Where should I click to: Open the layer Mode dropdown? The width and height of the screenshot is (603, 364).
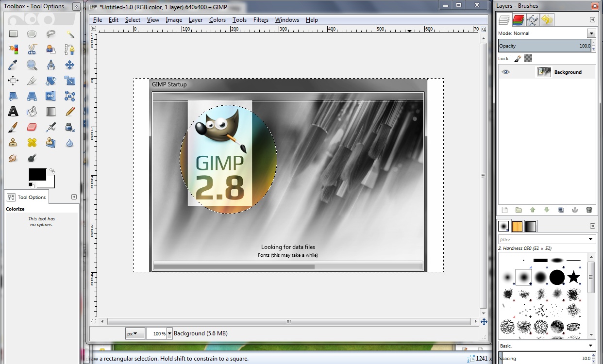591,33
